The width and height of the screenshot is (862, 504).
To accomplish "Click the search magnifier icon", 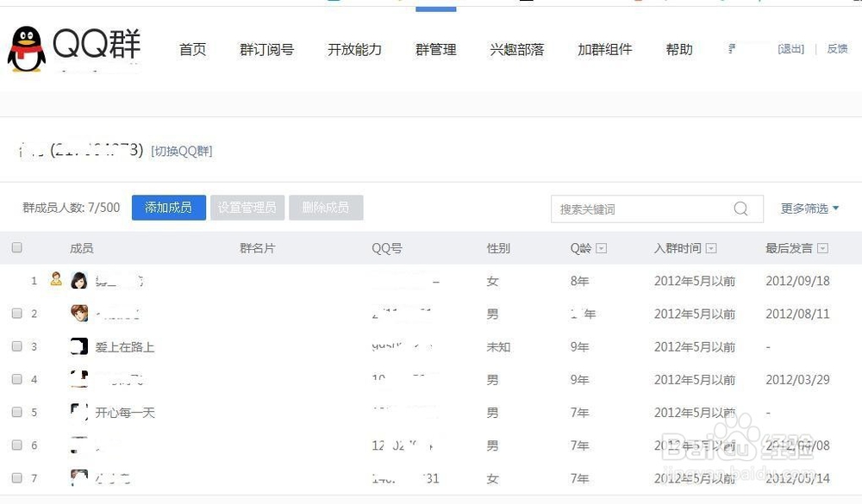I will 740,208.
